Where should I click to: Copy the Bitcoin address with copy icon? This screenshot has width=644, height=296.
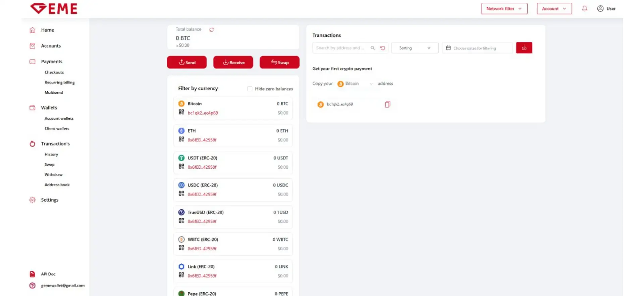pos(387,104)
